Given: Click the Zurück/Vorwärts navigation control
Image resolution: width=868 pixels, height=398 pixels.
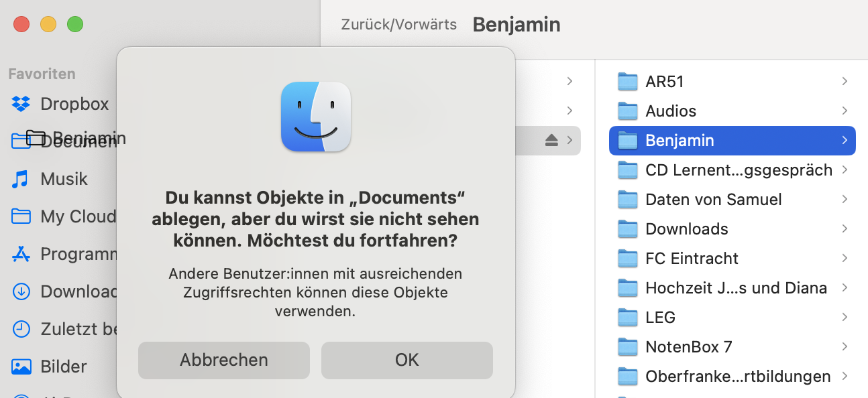Looking at the screenshot, I should (398, 25).
